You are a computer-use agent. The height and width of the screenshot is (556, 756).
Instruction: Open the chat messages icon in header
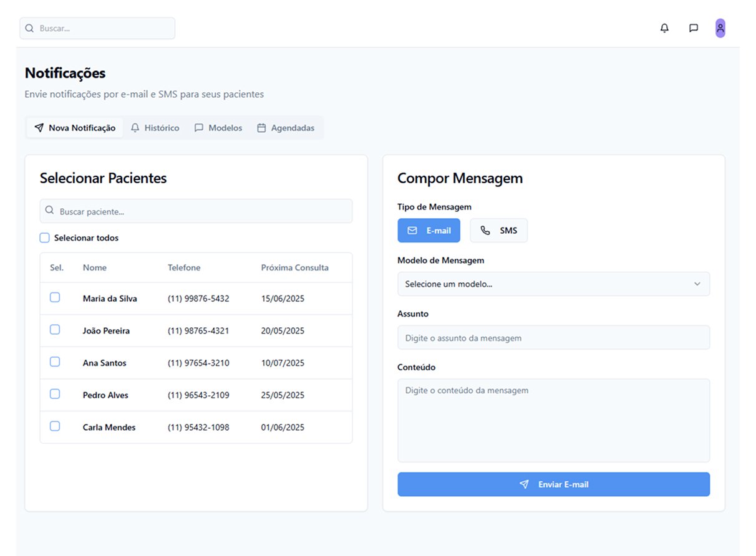693,28
